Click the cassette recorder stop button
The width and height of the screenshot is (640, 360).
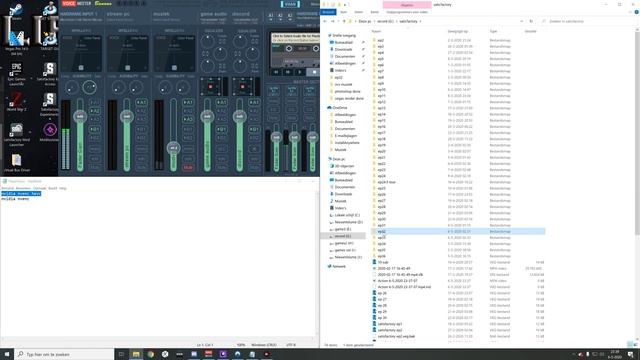tap(314, 72)
